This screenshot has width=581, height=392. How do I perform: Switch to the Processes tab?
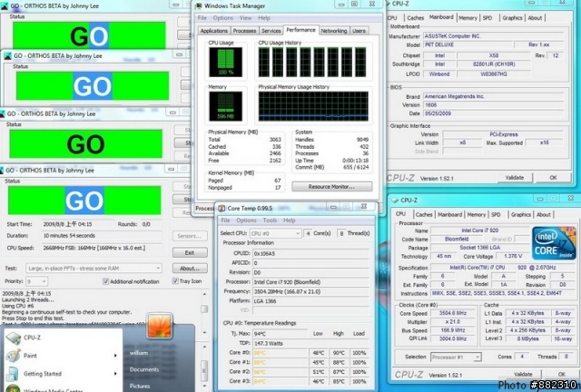[x=244, y=31]
